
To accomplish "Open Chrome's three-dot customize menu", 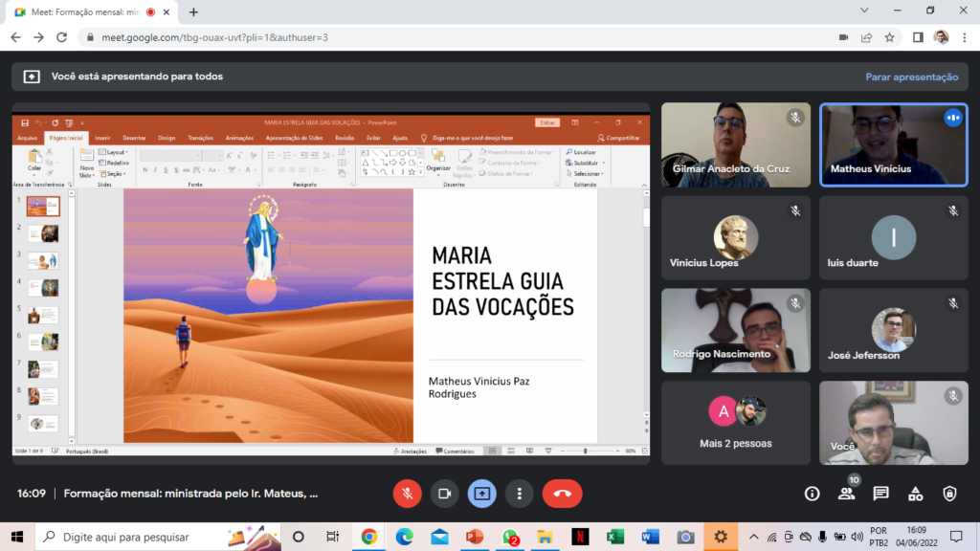I will point(965,37).
